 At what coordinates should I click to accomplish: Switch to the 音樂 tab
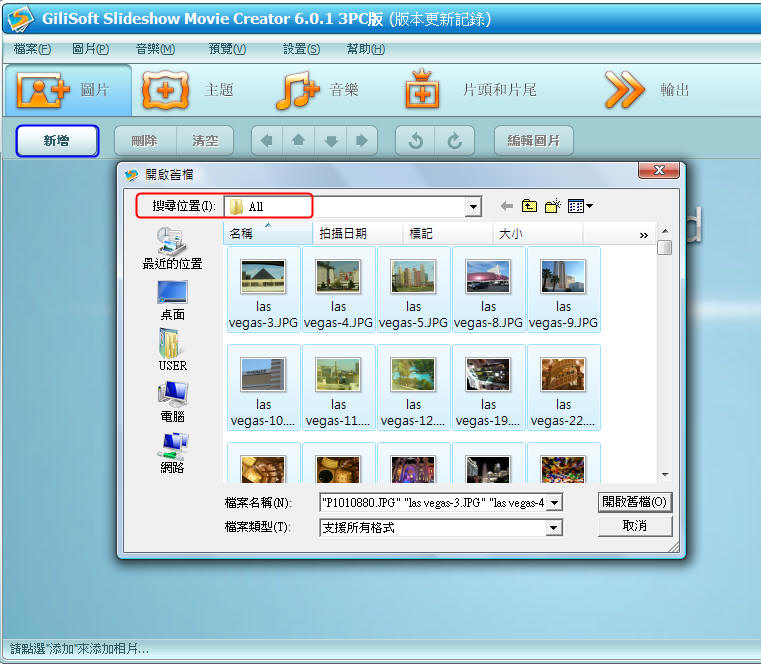(318, 90)
